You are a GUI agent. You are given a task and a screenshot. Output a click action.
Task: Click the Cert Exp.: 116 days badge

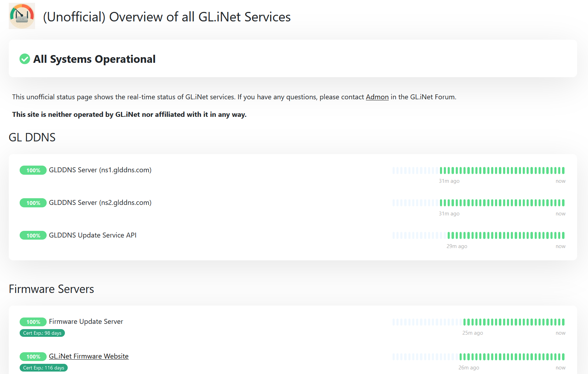44,368
